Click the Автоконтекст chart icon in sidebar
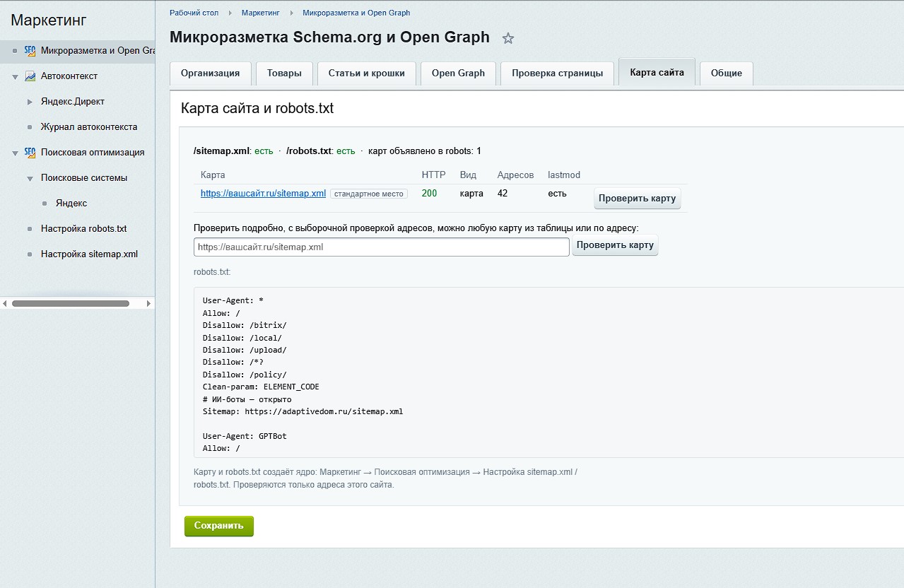 (x=30, y=76)
